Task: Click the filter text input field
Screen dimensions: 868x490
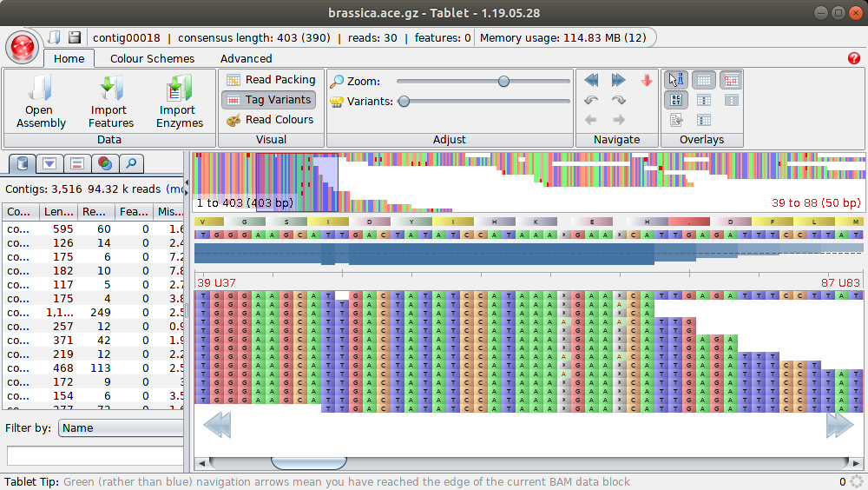Action: 94,456
